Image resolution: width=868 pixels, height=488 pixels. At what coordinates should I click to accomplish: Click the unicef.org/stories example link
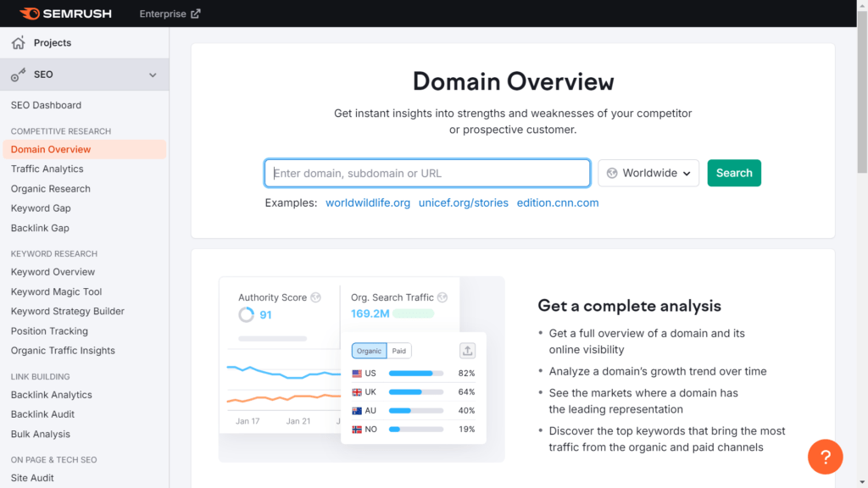click(x=464, y=202)
